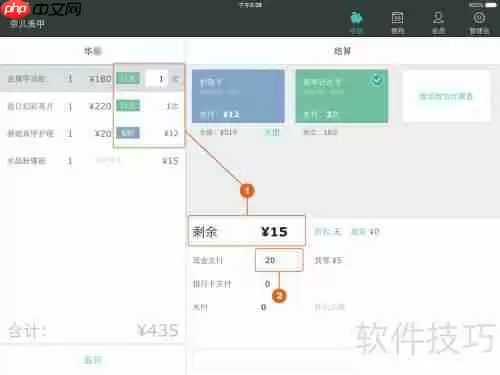
Task: Select the green membership card
Action: click(x=342, y=96)
